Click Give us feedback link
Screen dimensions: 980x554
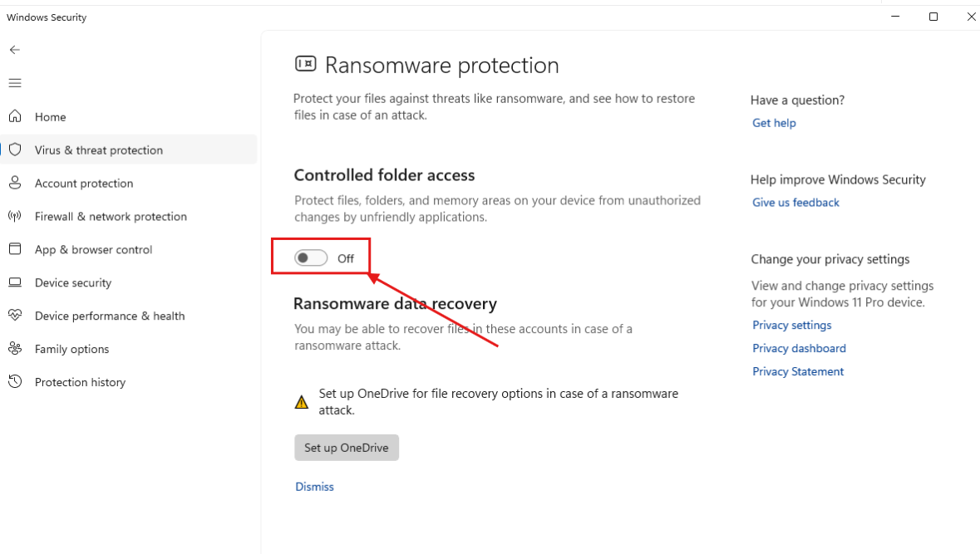[795, 203]
